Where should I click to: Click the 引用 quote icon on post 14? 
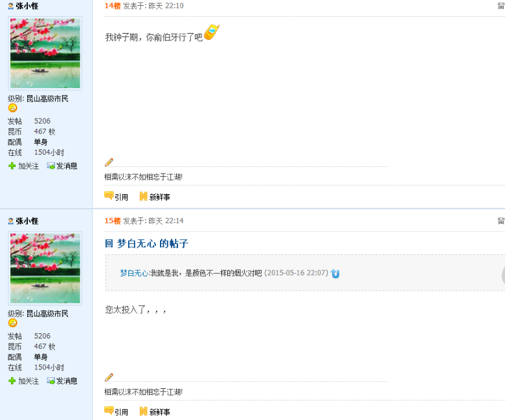tap(109, 195)
